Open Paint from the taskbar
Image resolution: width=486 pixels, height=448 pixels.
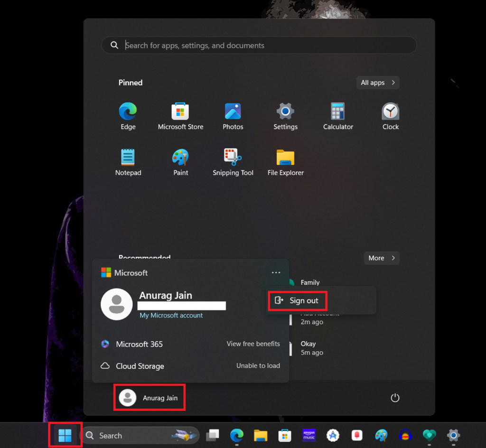tap(381, 435)
